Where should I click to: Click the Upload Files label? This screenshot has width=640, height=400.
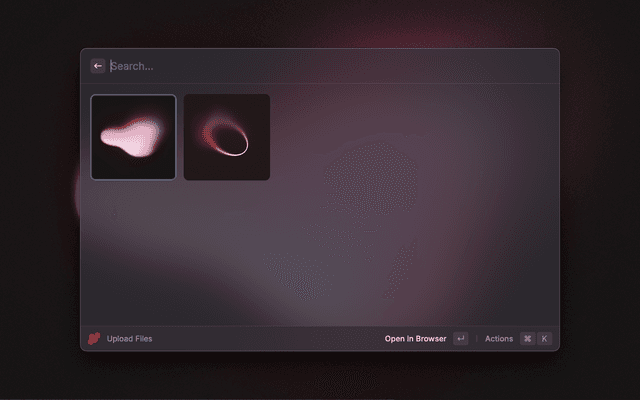click(x=129, y=339)
